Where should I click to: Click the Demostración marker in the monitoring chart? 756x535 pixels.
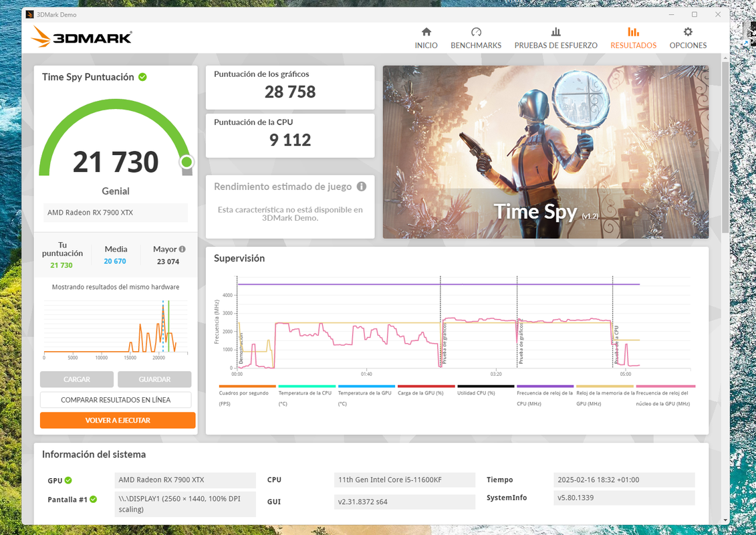click(241, 348)
